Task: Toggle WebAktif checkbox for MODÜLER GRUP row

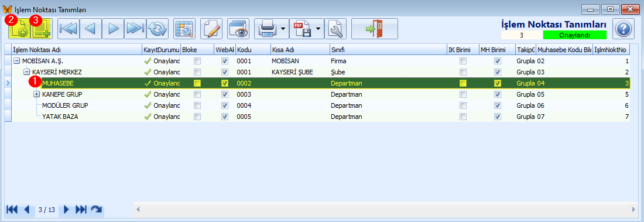Action: (x=225, y=105)
